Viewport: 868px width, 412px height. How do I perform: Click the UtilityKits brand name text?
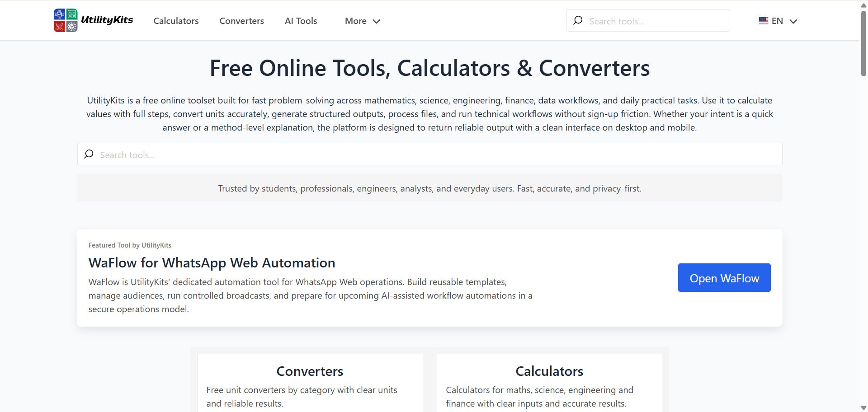(x=107, y=19)
